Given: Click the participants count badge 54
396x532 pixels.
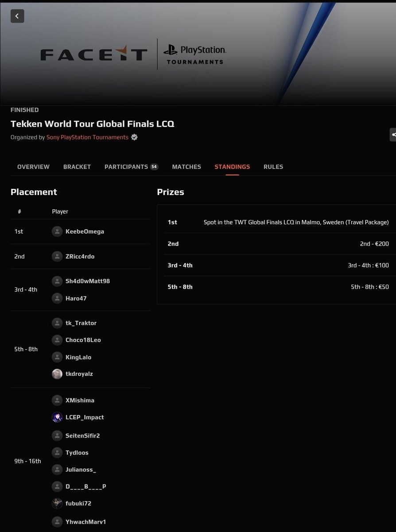Looking at the screenshot, I should (x=154, y=167).
